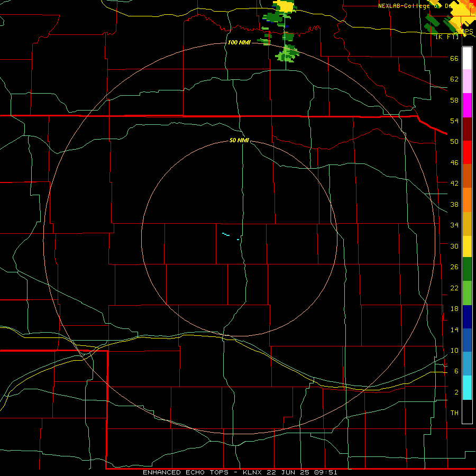Image resolution: width=476 pixels, height=476 pixels.
Task: Click the TH legend label
Action: (454, 413)
